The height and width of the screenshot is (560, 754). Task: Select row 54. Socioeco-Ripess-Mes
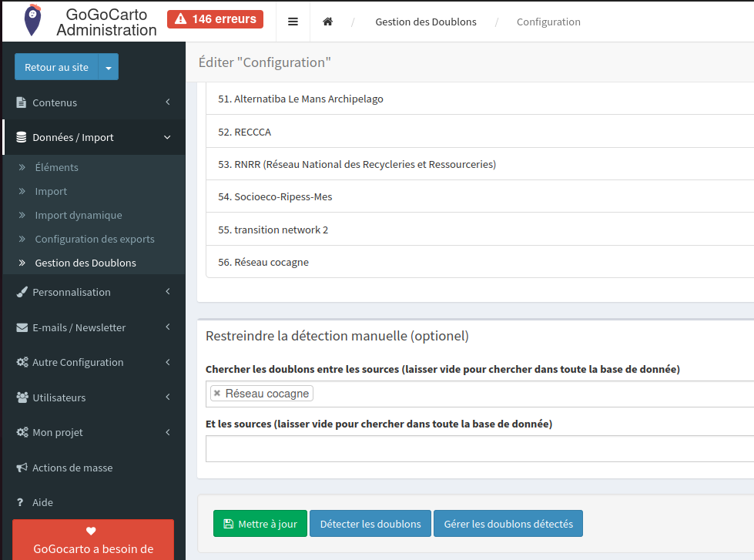click(x=480, y=196)
